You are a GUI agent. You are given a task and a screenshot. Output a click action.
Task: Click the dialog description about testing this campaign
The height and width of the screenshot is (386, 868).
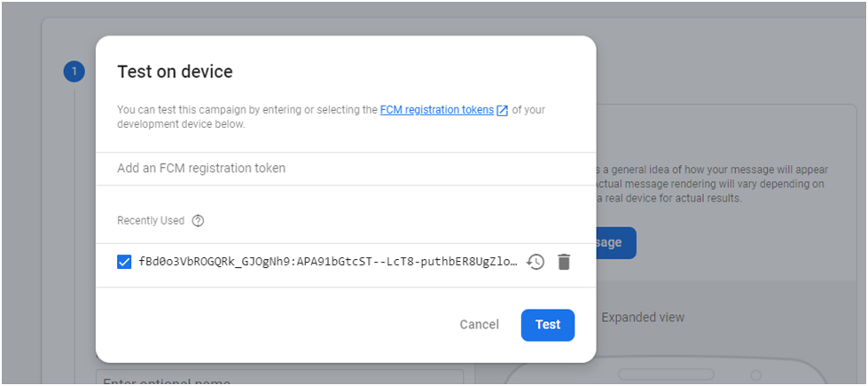pos(331,117)
